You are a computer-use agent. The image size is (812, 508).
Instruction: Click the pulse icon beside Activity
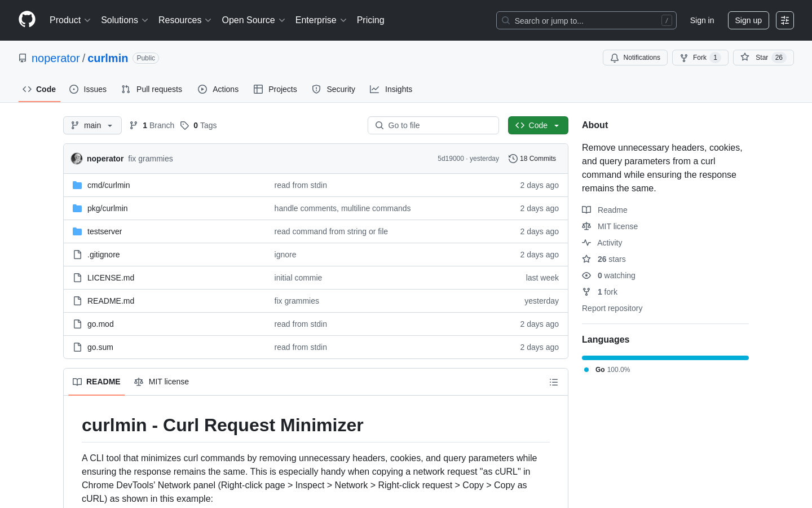(586, 243)
